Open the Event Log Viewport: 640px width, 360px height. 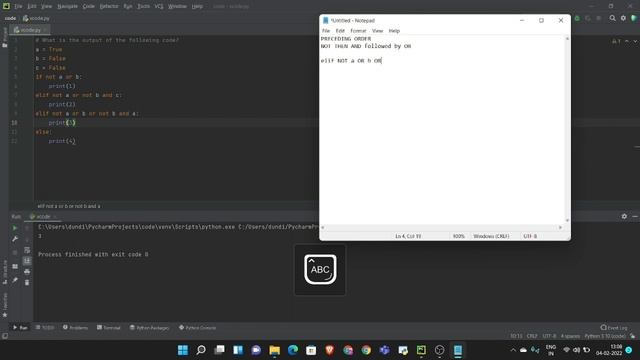(x=614, y=327)
